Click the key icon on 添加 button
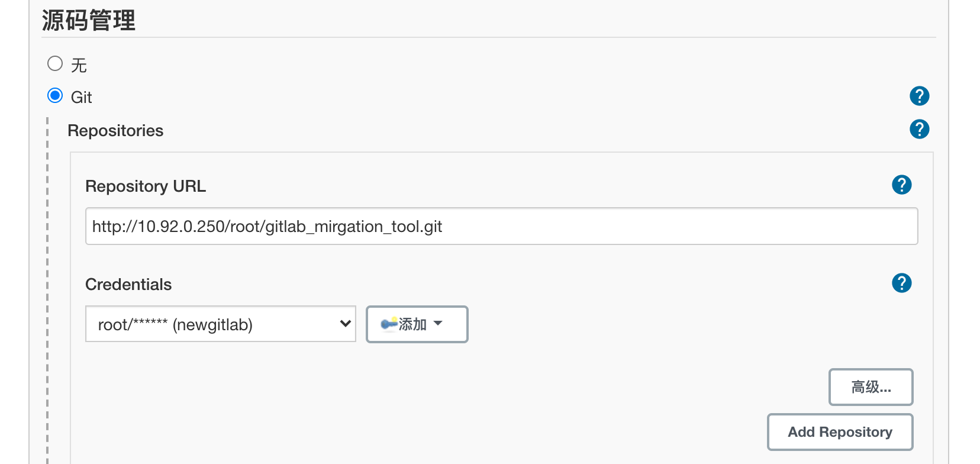980x464 pixels. 389,324
